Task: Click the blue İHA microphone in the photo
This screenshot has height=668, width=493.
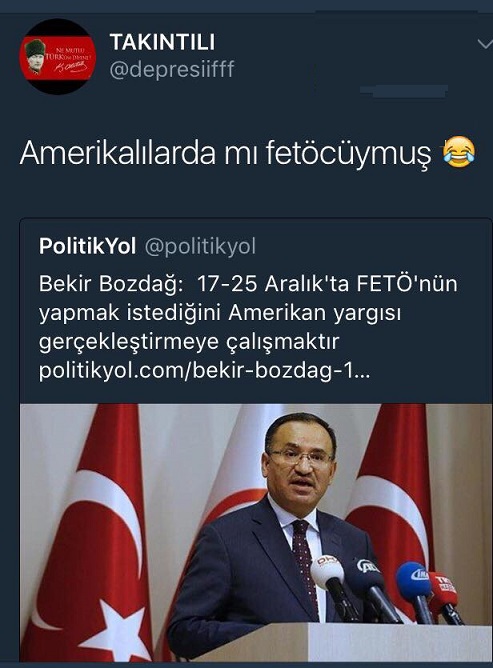Action: [414, 579]
